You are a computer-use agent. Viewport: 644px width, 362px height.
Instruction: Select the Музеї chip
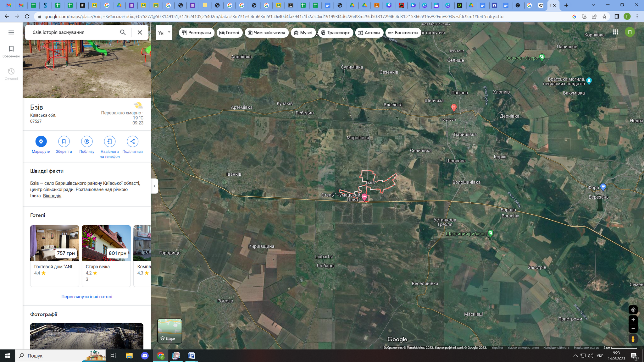[x=303, y=33]
